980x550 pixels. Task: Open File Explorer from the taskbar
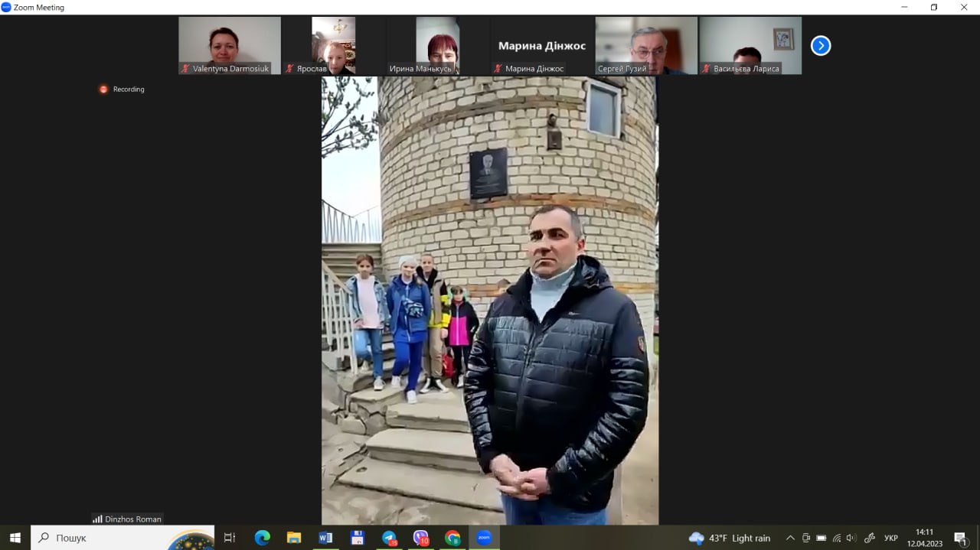(x=294, y=538)
